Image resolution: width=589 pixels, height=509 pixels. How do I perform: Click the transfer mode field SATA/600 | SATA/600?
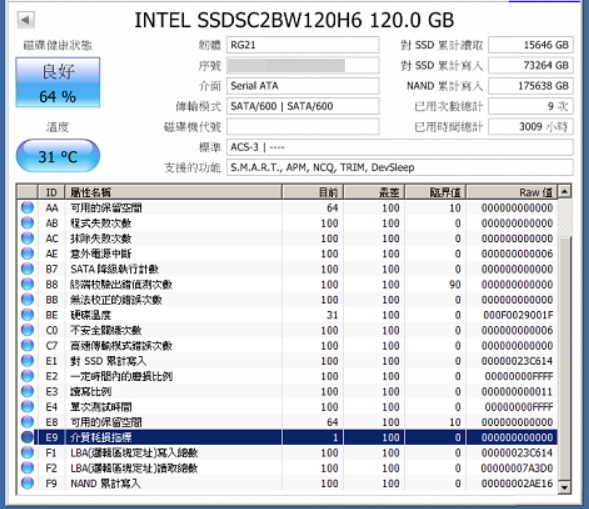click(303, 106)
